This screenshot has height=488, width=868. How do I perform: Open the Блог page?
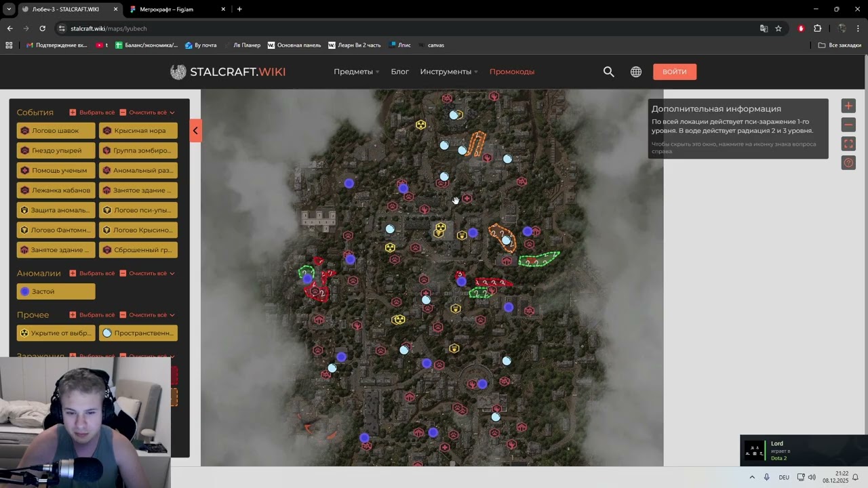[x=400, y=72]
